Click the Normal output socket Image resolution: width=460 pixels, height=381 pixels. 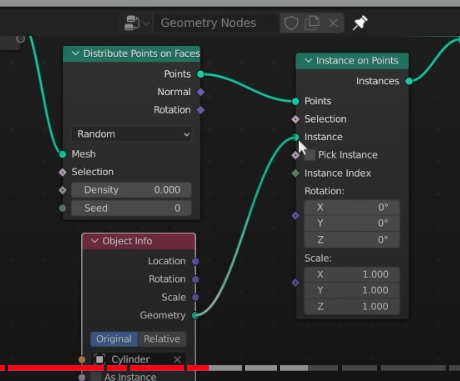(200, 92)
